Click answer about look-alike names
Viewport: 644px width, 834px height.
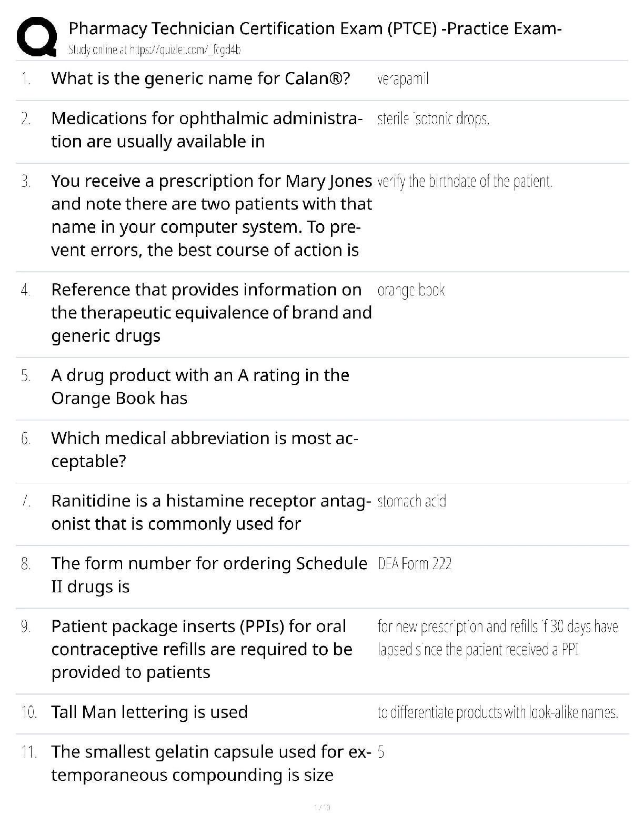(x=498, y=712)
